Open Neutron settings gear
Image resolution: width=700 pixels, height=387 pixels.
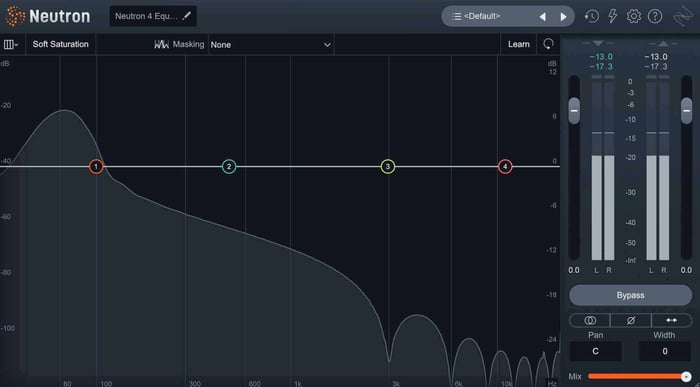(633, 17)
